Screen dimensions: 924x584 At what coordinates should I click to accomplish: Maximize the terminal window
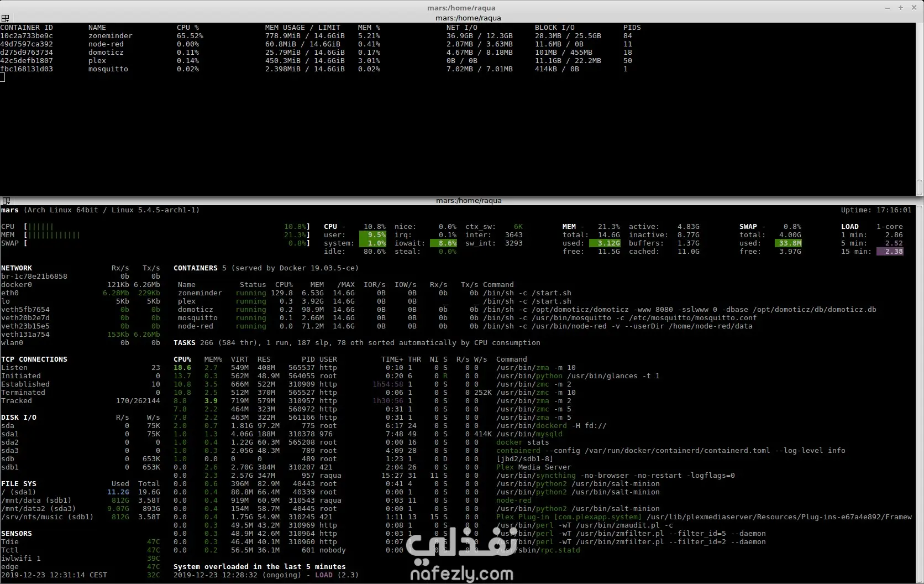click(x=900, y=8)
